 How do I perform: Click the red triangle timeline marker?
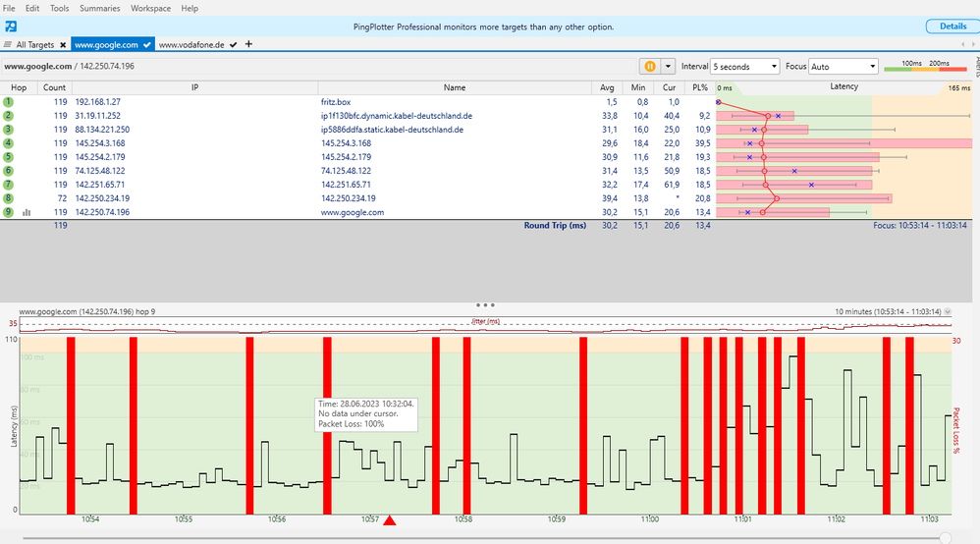coord(390,520)
